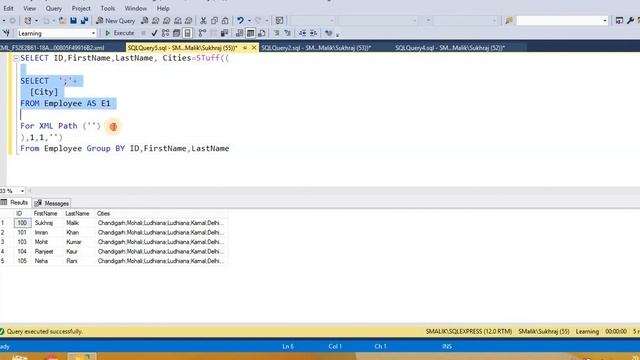Click the Undo arrow icon
The image size is (640, 360).
click(x=240, y=20)
